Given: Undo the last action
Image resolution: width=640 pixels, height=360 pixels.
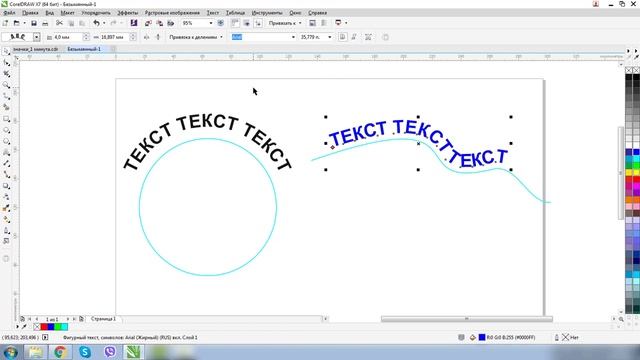Looking at the screenshot, I should (96, 23).
